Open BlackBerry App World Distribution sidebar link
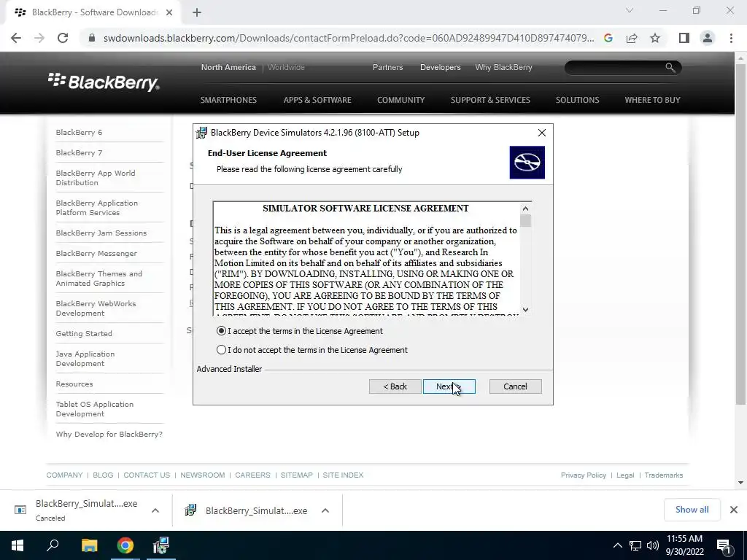The width and height of the screenshot is (747, 560). (x=96, y=178)
